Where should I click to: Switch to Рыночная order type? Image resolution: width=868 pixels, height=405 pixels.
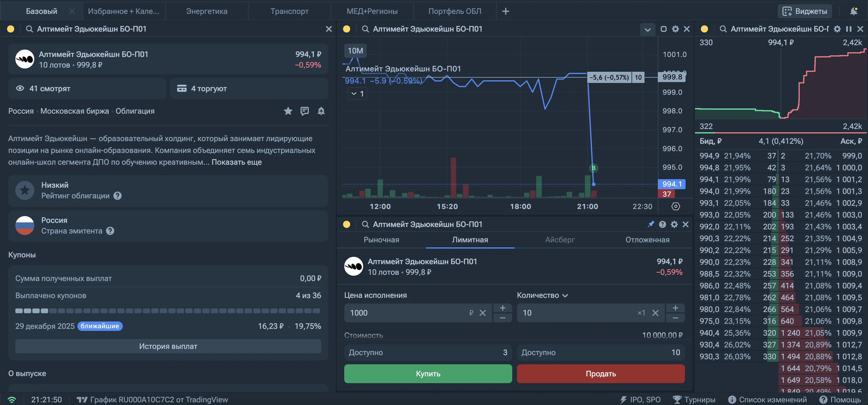(381, 240)
